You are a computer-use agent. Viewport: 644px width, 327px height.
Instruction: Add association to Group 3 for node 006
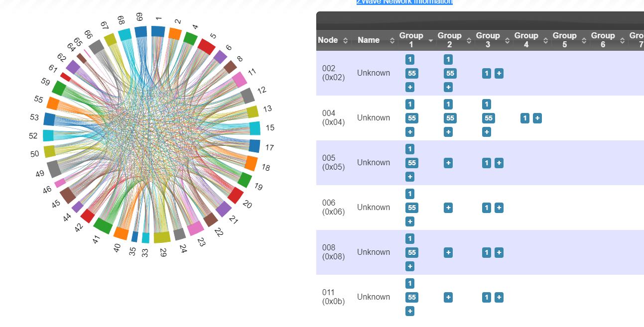tap(499, 208)
